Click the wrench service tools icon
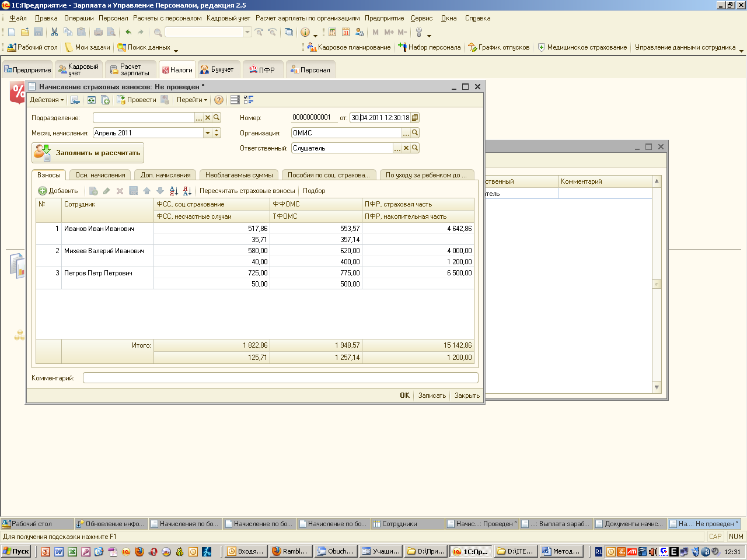Image resolution: width=747 pixels, height=560 pixels. pos(419,32)
